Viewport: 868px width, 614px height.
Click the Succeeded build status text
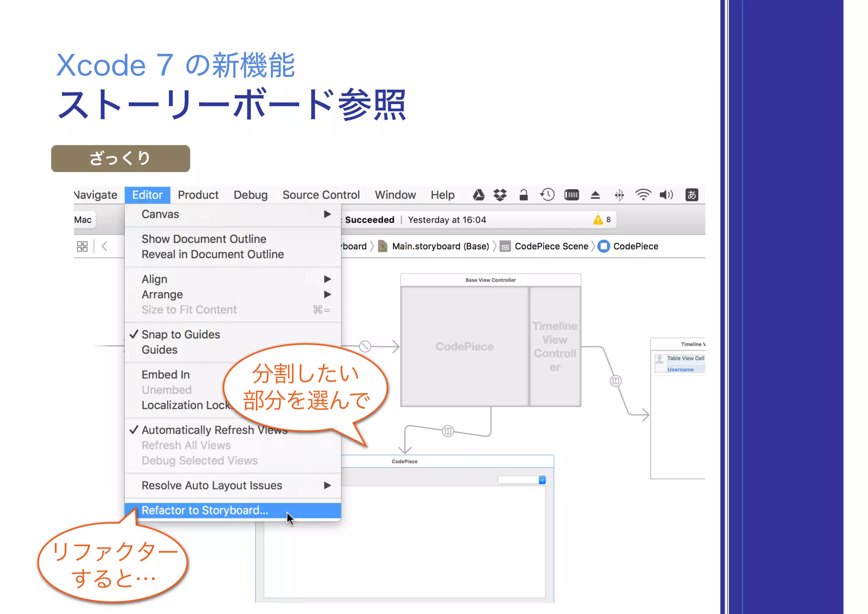coord(370,220)
